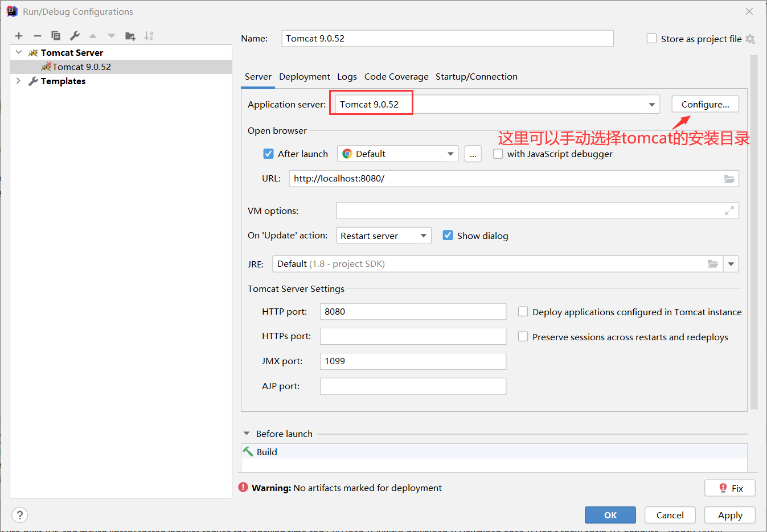
Task: Click Cancel button
Action: click(670, 515)
